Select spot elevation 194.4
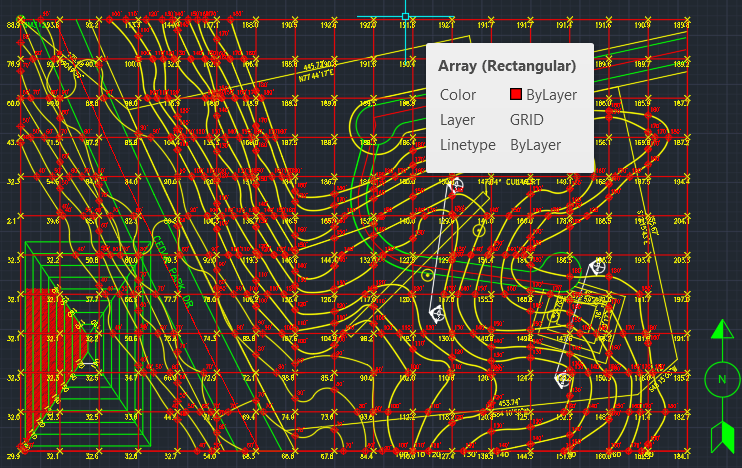Screen dimensions: 742x468 pyautogui.click(x=681, y=182)
